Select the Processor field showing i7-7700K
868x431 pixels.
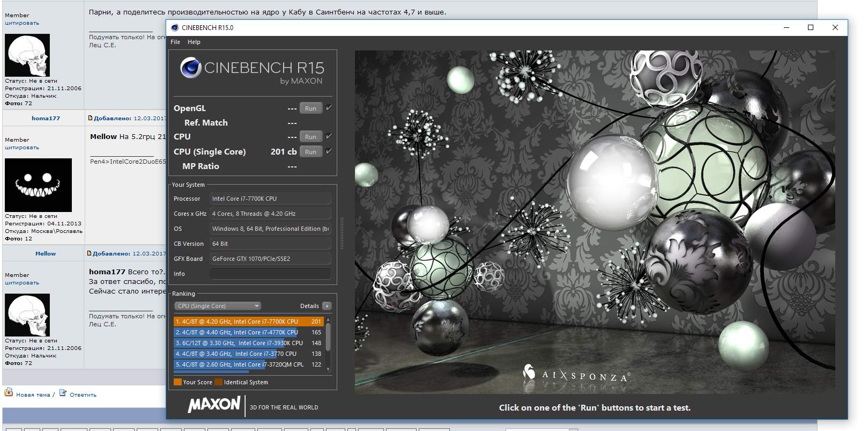(x=270, y=199)
